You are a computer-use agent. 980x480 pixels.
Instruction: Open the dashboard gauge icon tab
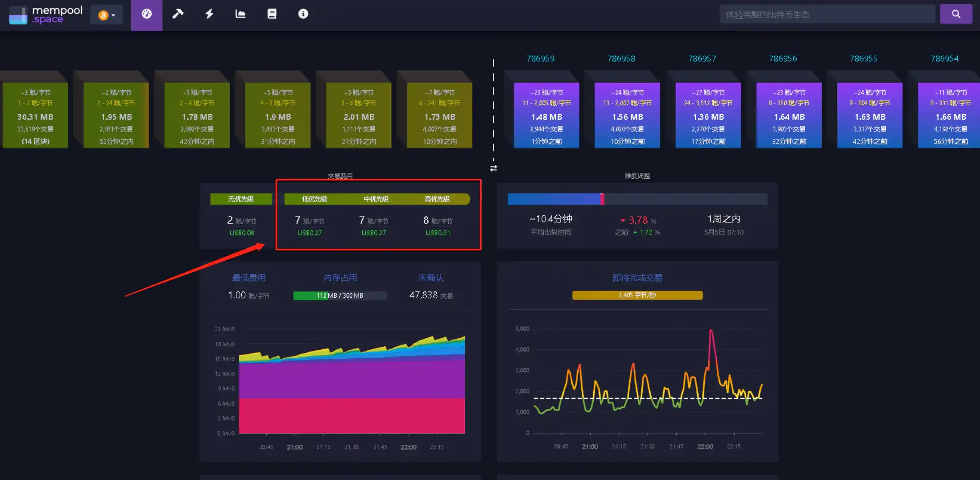(147, 14)
